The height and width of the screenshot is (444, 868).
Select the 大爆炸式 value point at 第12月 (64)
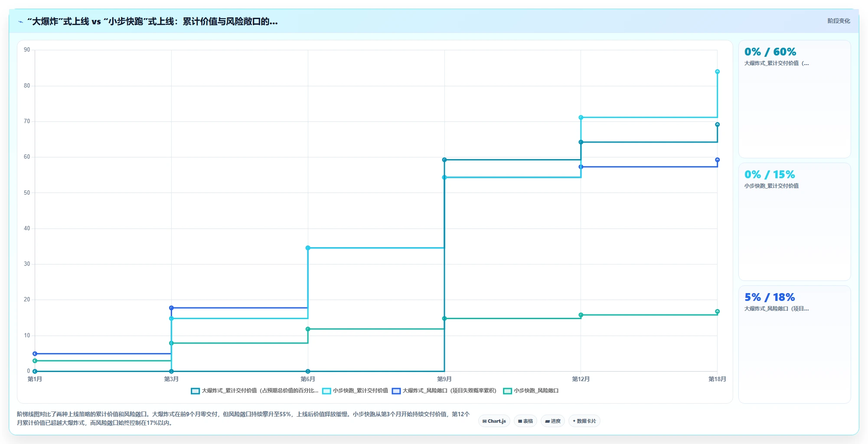tap(581, 142)
